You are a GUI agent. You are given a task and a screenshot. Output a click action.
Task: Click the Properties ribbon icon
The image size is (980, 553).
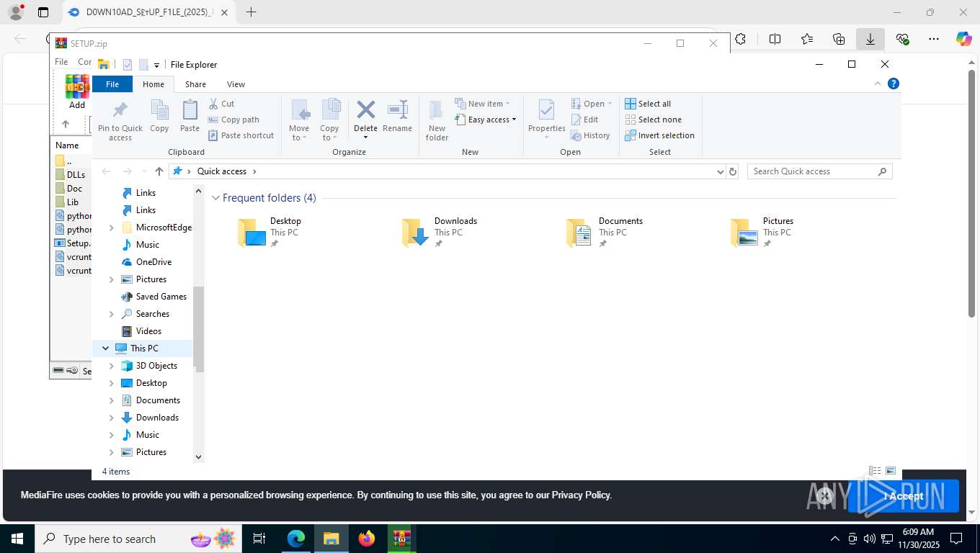(x=546, y=110)
